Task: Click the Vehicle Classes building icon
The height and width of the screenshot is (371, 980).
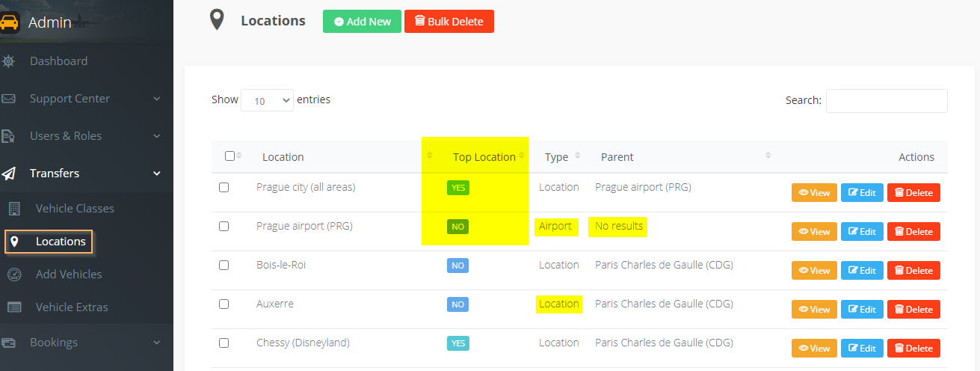Action: point(14,209)
